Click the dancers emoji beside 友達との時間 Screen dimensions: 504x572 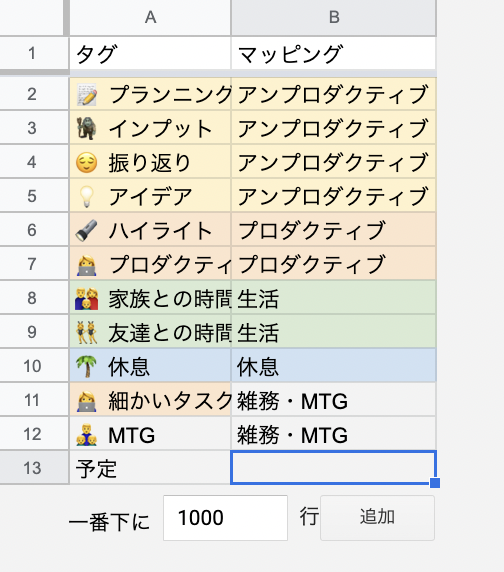click(x=87, y=332)
